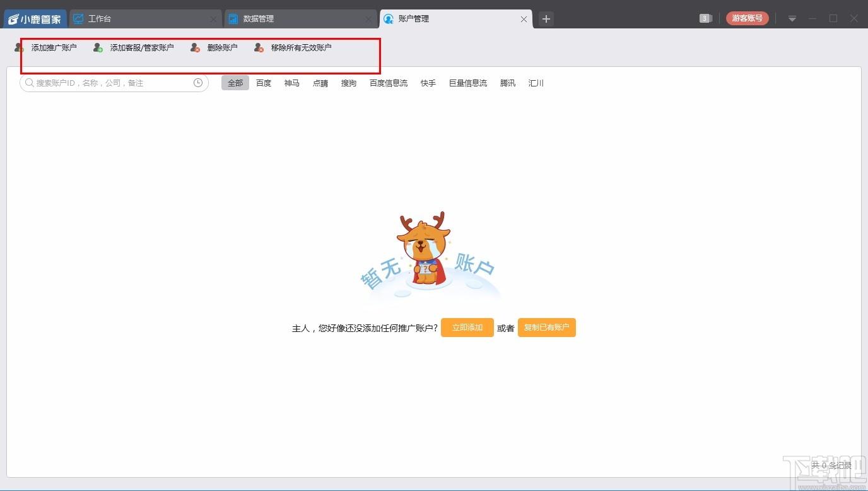Select the 账户管理 tab
Screen dimensions: 868x491
coord(456,19)
